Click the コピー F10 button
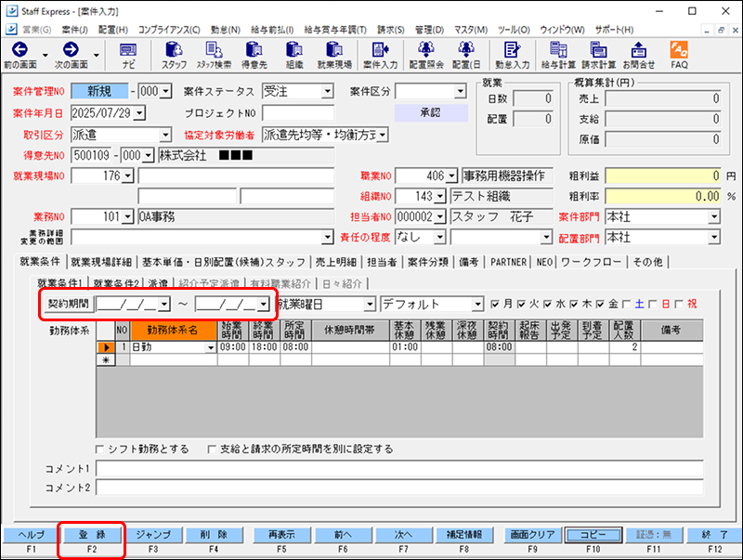 pos(593,535)
